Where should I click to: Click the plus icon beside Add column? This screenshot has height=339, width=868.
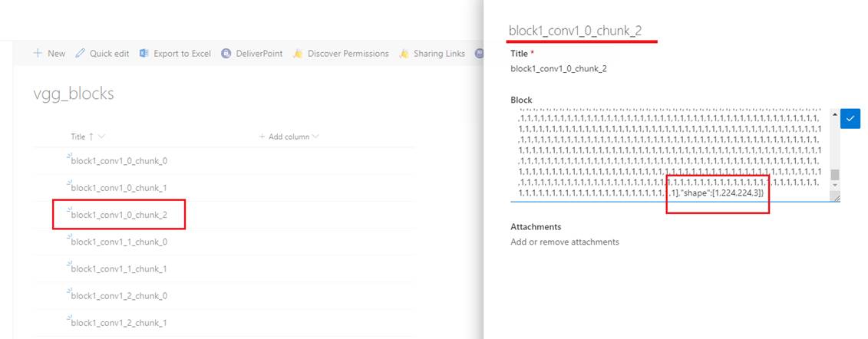coord(262,137)
